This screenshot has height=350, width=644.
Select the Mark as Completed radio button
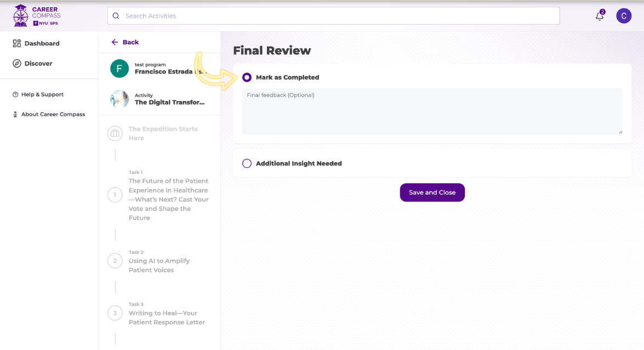[x=247, y=77]
